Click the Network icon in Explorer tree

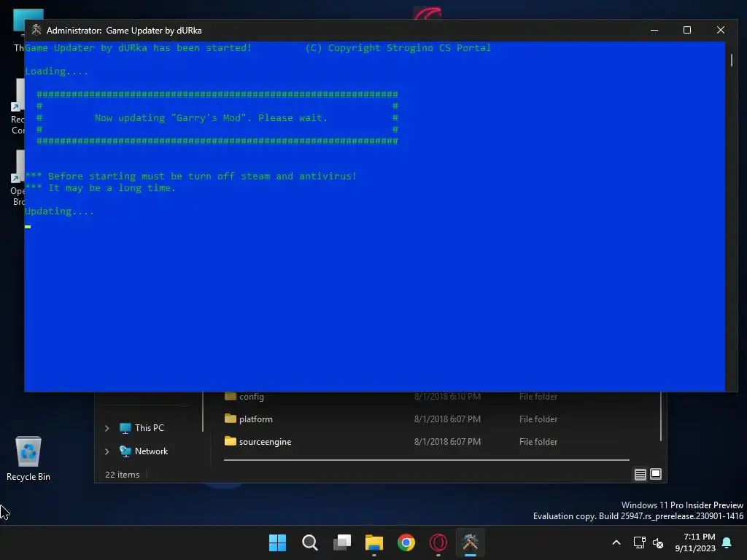coord(125,451)
